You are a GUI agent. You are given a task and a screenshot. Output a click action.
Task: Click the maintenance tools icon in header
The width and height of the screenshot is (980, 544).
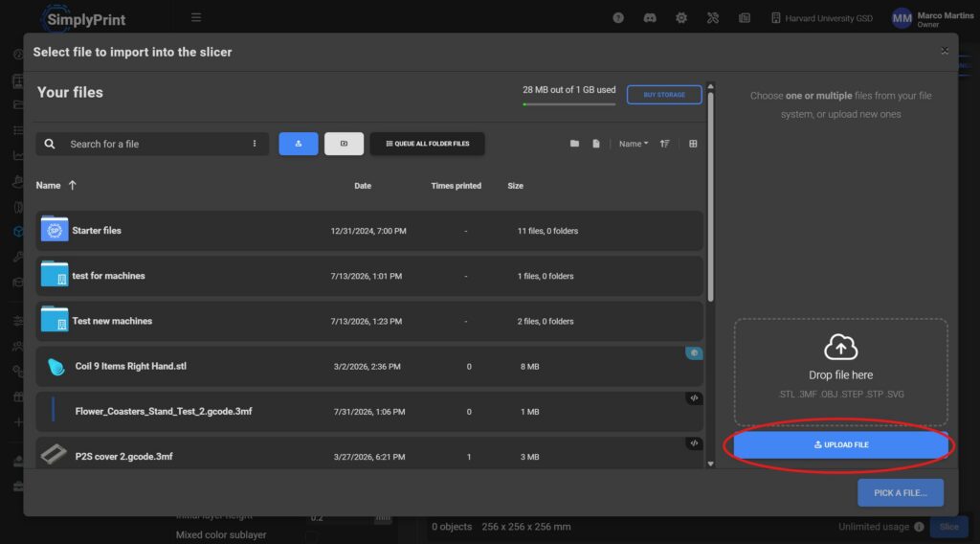coord(712,18)
